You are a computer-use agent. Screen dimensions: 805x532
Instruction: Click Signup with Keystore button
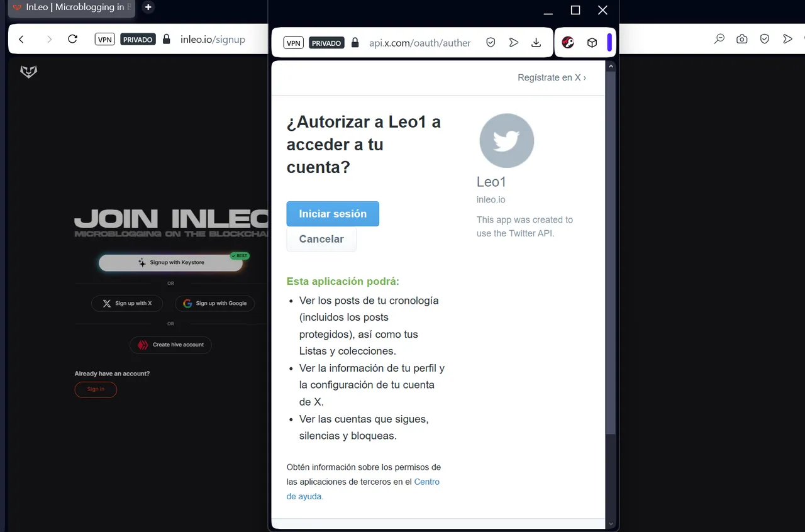coord(170,262)
